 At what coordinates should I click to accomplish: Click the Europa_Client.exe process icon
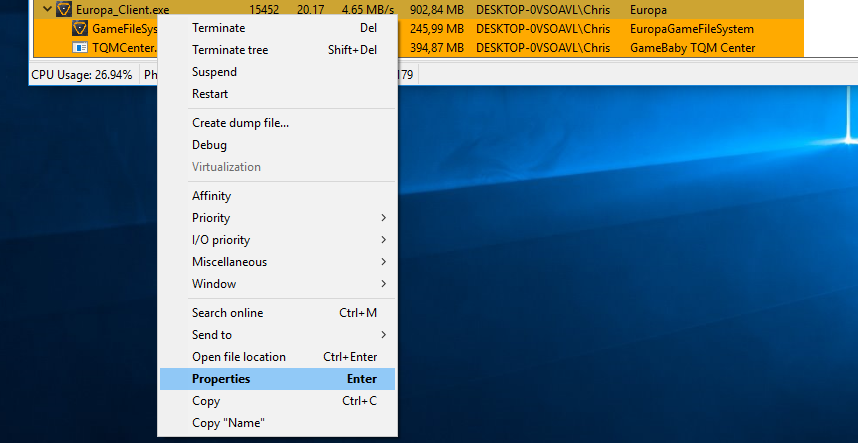64,9
